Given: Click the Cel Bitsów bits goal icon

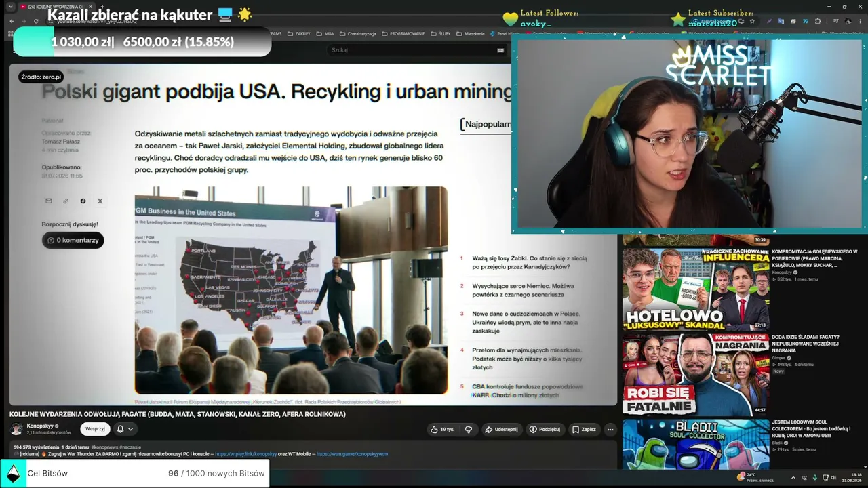Looking at the screenshot, I should pos(13,473).
